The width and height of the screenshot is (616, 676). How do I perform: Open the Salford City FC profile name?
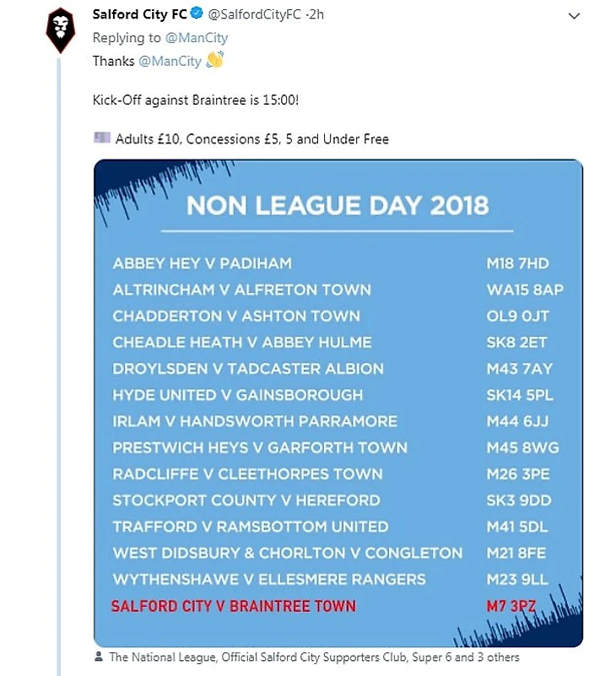click(140, 14)
